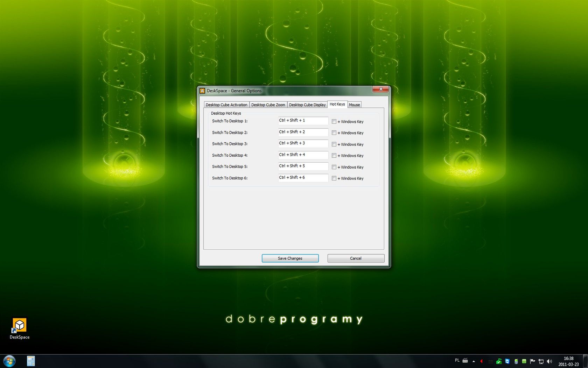The image size is (588, 368).
Task: Click the on-screen keyboard tray icon
Action: pyautogui.click(x=465, y=361)
